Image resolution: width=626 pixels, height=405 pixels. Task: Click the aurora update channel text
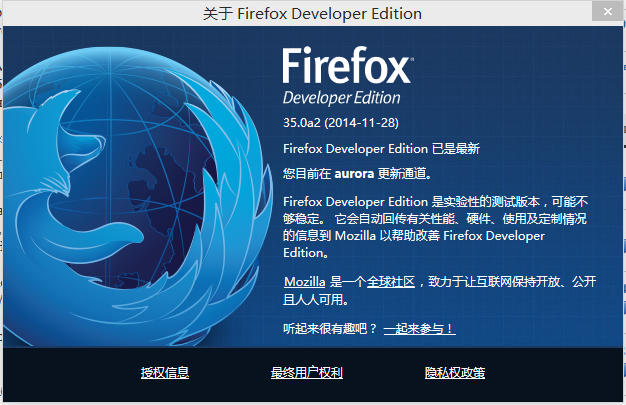click(x=354, y=174)
